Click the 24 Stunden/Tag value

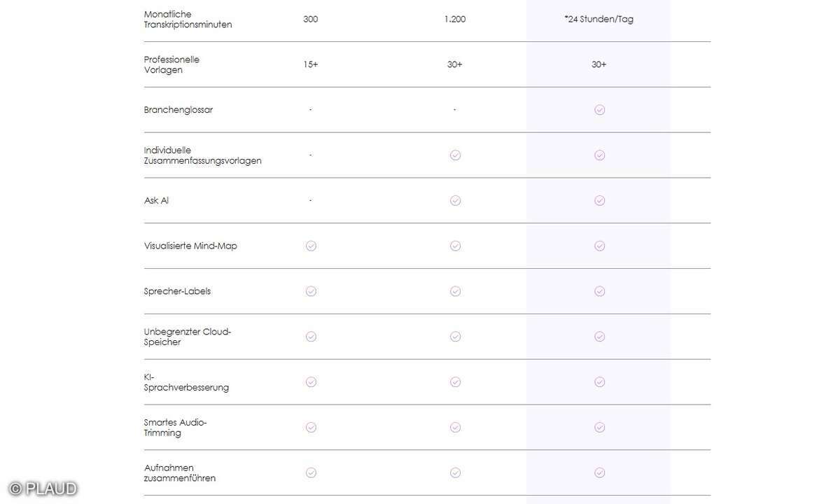(x=599, y=20)
